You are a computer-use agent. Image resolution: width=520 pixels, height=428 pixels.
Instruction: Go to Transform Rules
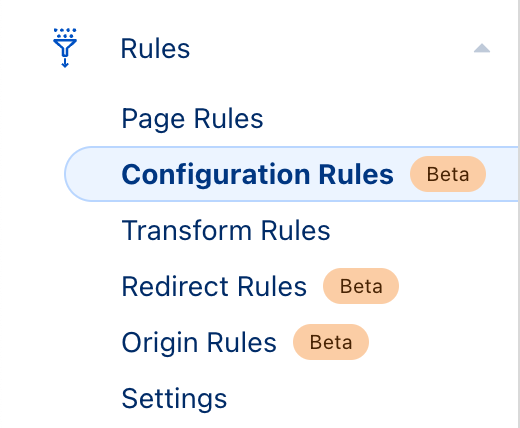pyautogui.click(x=226, y=230)
